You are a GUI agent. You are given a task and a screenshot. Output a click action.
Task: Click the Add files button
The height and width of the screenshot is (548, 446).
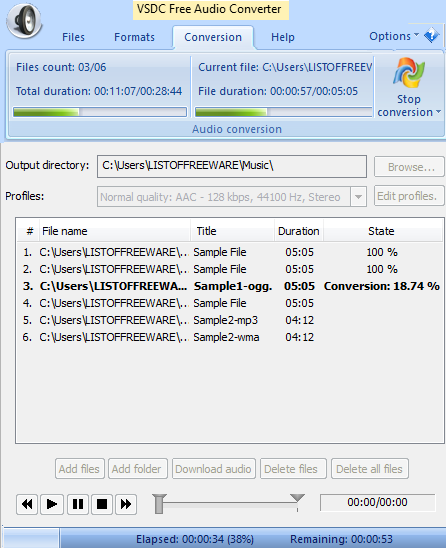click(79, 469)
